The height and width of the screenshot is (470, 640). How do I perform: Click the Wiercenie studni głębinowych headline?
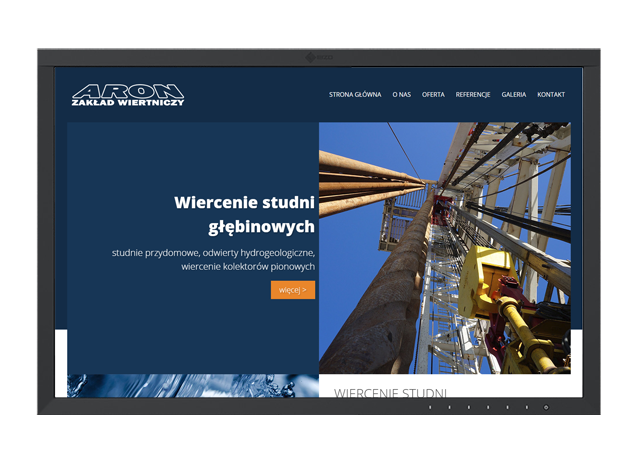pos(244,214)
